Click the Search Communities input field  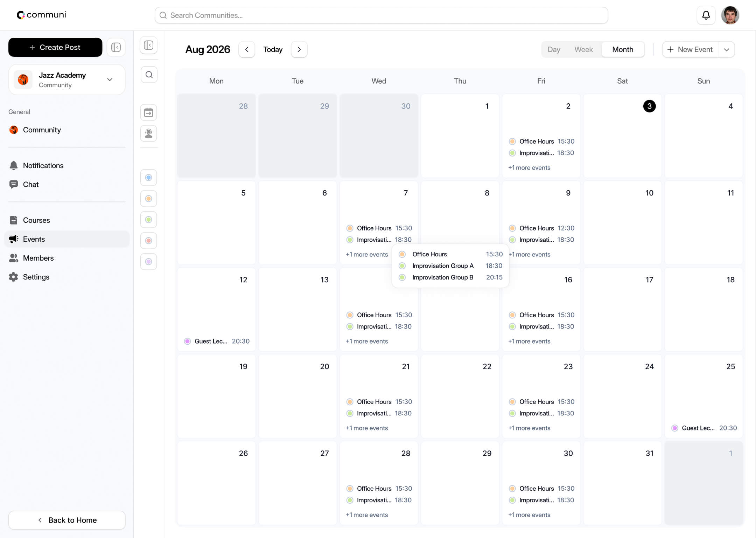pyautogui.click(x=381, y=15)
